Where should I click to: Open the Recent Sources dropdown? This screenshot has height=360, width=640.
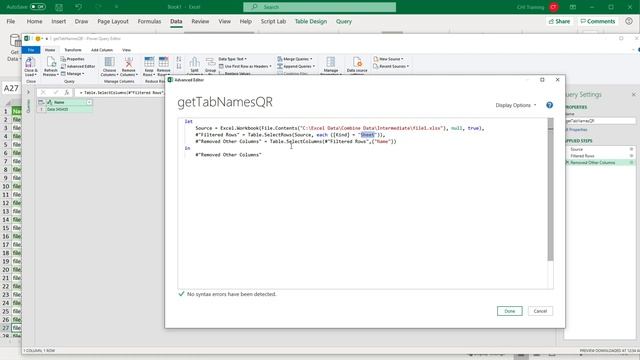[391, 67]
